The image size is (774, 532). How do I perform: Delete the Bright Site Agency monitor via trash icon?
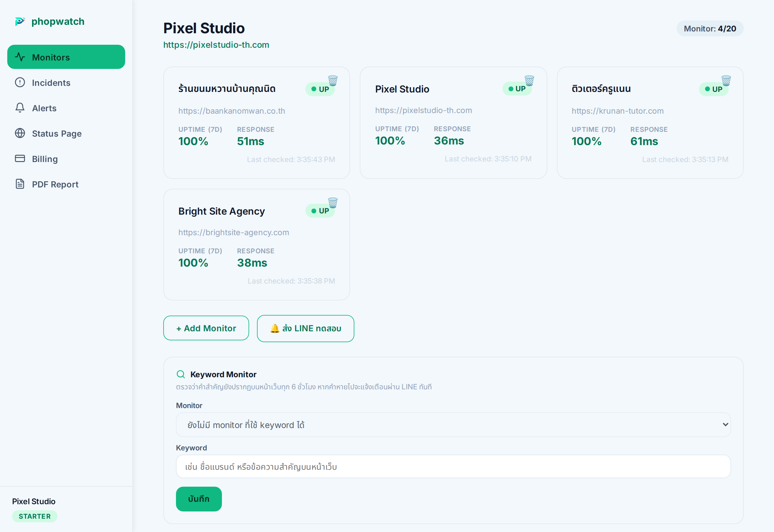(333, 203)
